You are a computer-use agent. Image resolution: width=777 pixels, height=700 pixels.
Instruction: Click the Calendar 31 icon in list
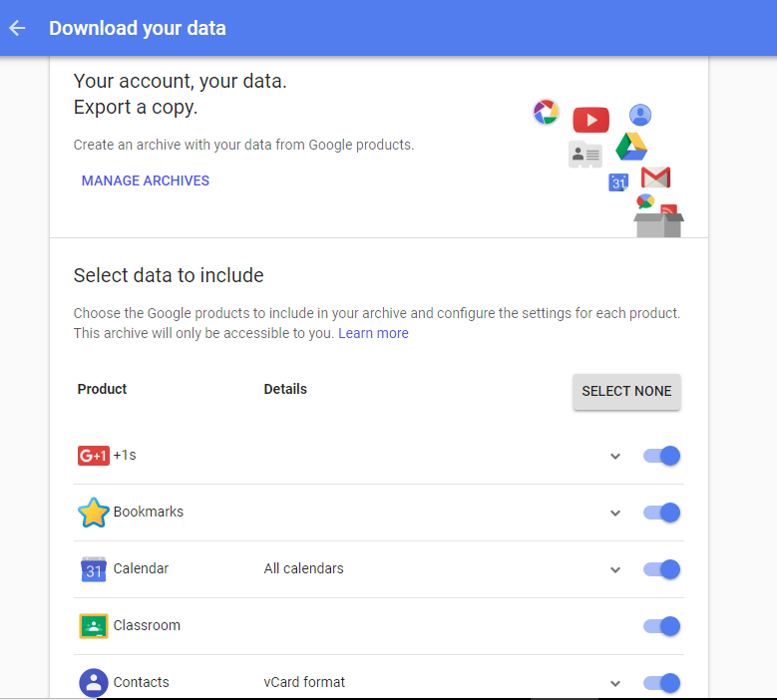(x=93, y=569)
